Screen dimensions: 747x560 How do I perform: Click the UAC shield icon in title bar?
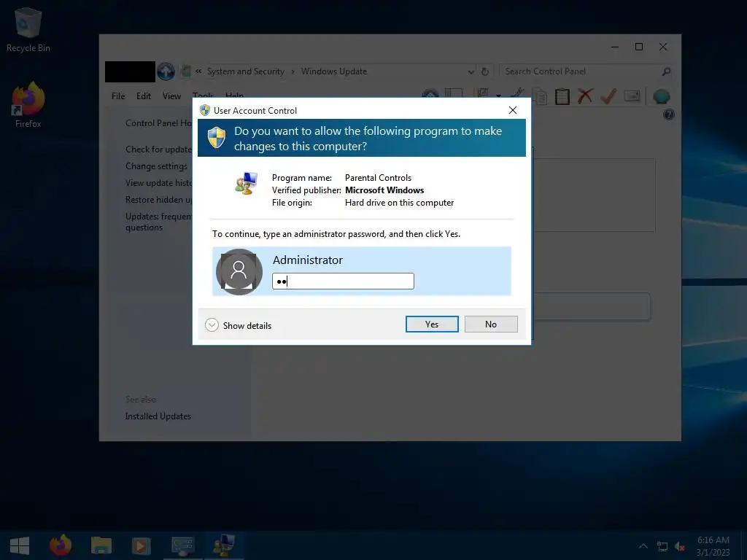pyautogui.click(x=205, y=111)
